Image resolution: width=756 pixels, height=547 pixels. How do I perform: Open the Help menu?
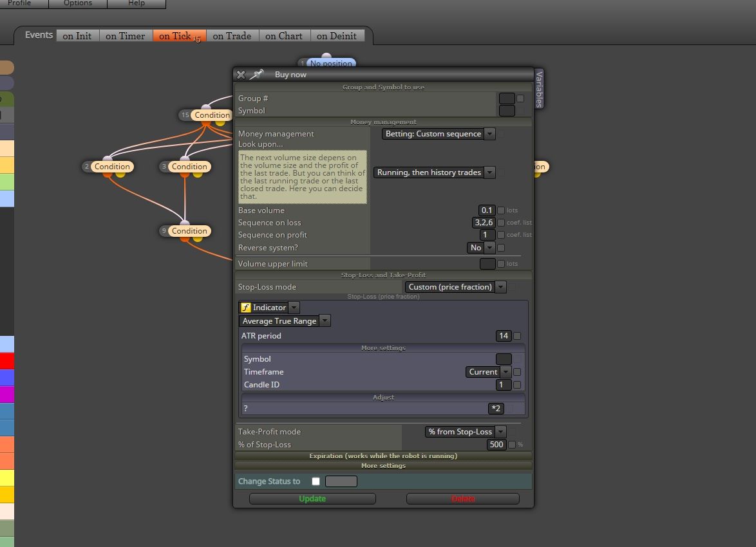click(137, 3)
